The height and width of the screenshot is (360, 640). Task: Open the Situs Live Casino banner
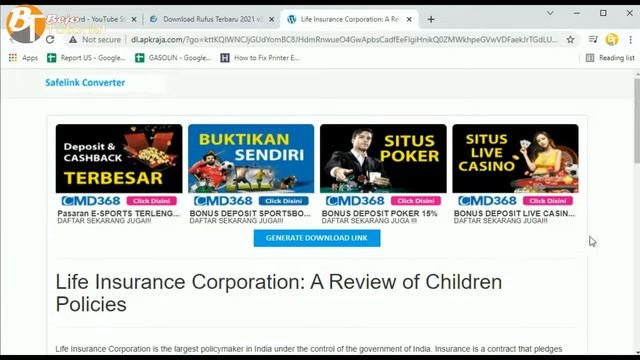click(x=515, y=158)
